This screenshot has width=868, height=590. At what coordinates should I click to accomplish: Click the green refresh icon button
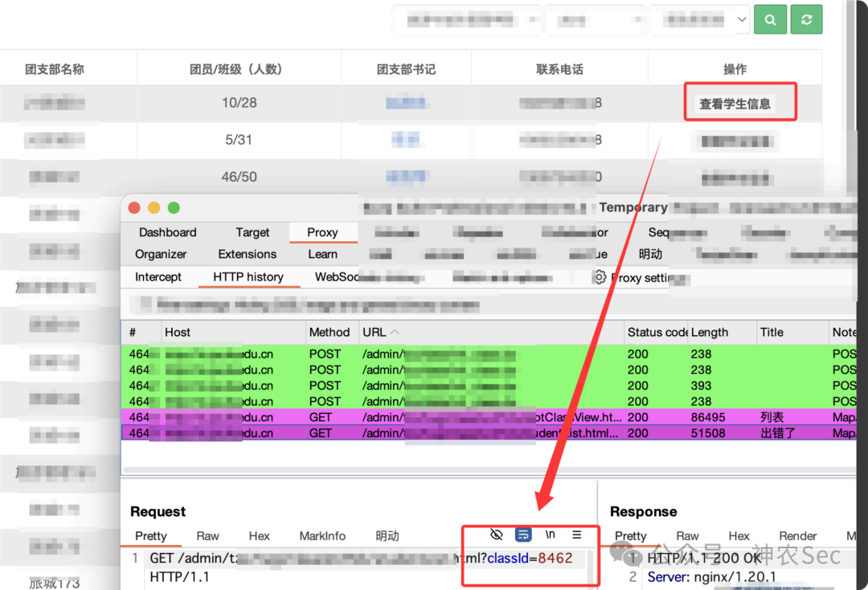pyautogui.click(x=806, y=19)
